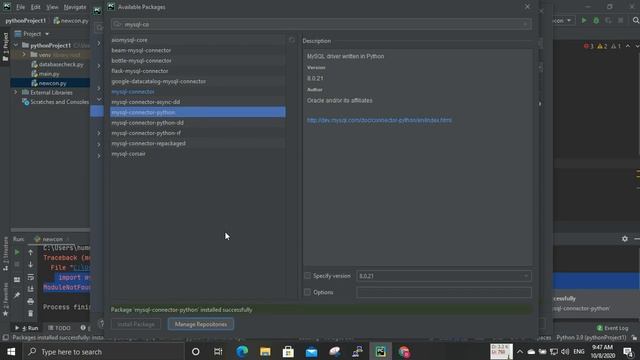This screenshot has height=360, width=640.
Task: Open the Favorites star tool window
Action: (x=5, y=300)
